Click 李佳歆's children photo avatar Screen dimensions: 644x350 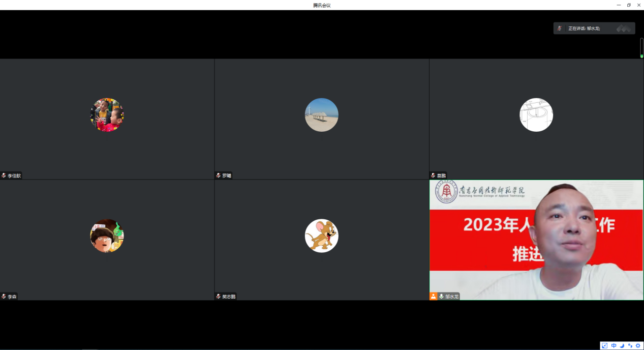coord(107,115)
